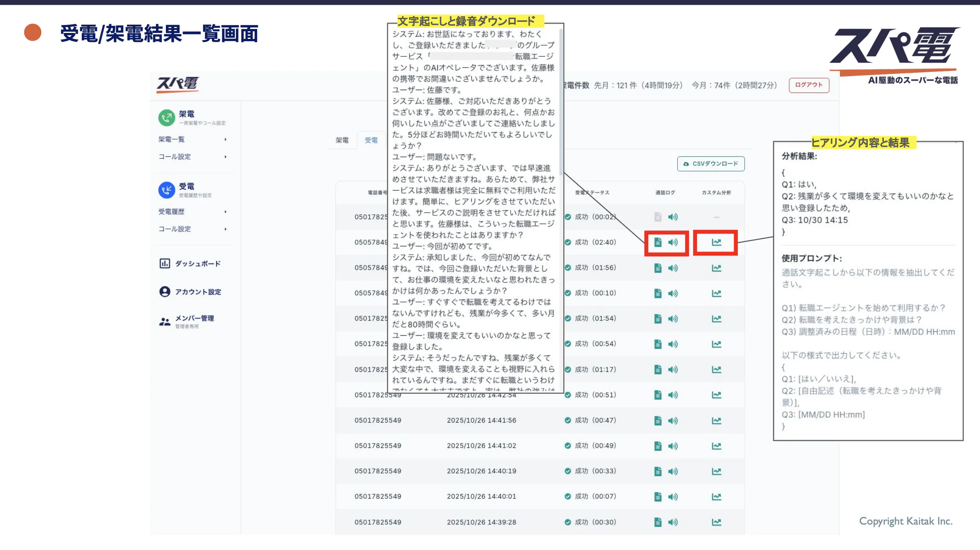
Task: Open the メンバー管理 people icon
Action: click(164, 320)
